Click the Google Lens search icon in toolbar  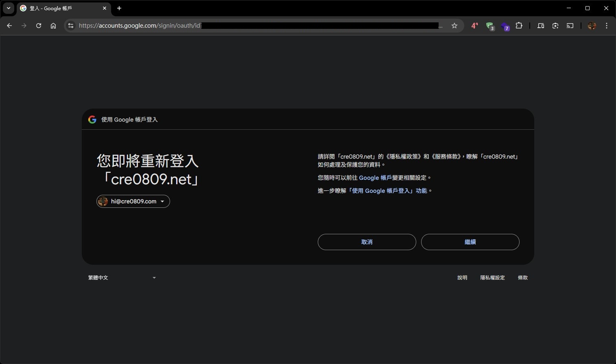point(555,25)
